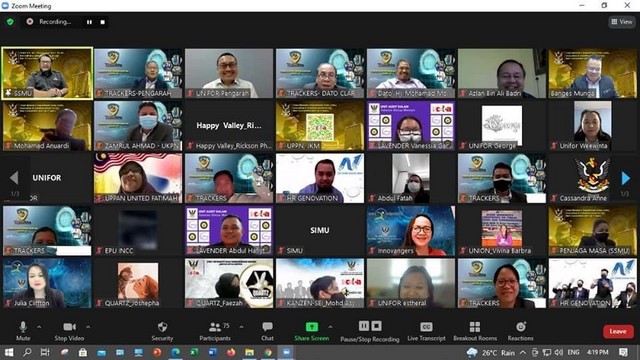The height and width of the screenshot is (360, 640).
Task: Expand Participants options caret
Action: pos(241,327)
